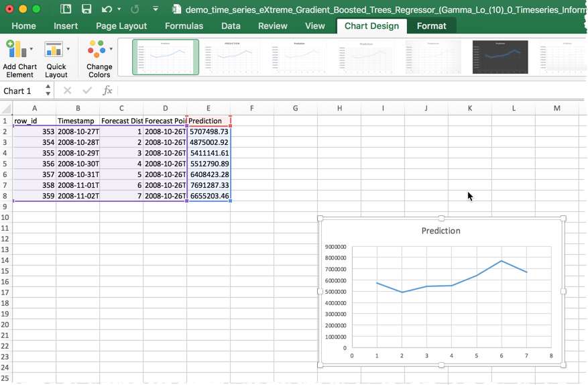Click the cancel entry X icon

pos(67,91)
